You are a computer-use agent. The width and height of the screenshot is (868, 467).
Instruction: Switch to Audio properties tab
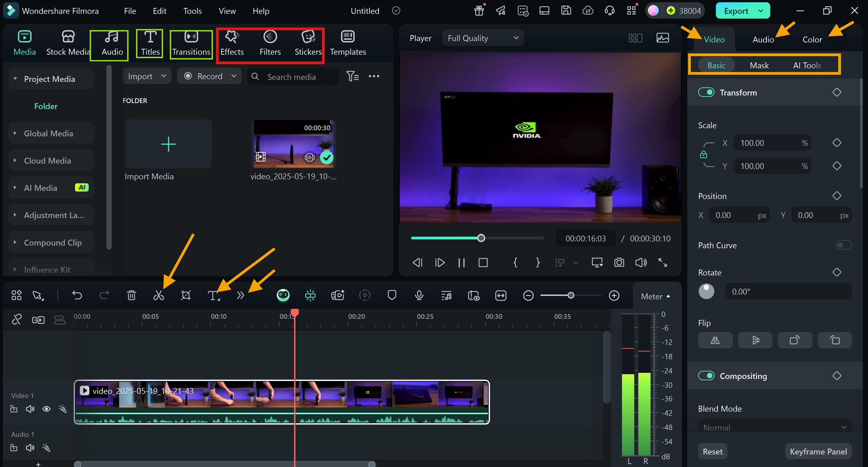click(763, 39)
